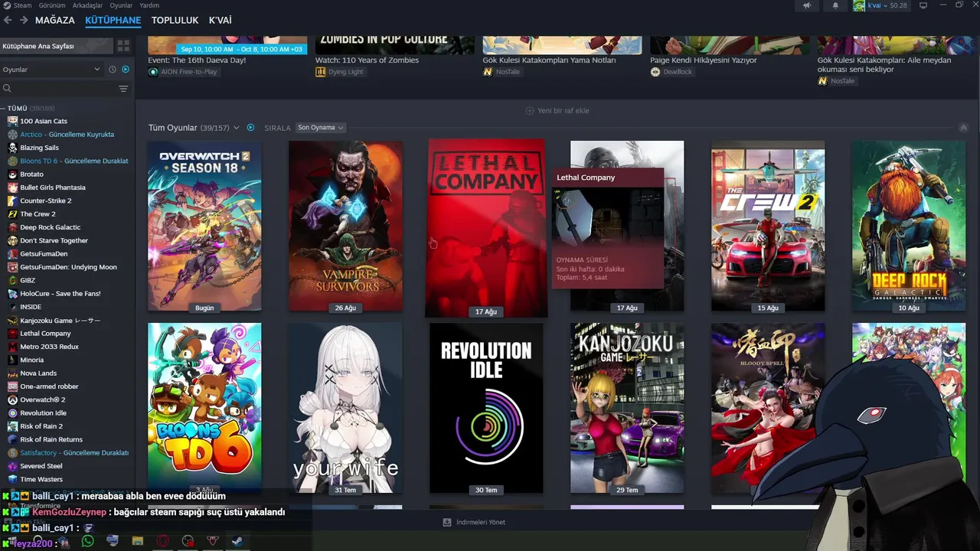The height and width of the screenshot is (551, 980).
Task: Toggle sort by recent activity clock
Action: click(x=113, y=70)
